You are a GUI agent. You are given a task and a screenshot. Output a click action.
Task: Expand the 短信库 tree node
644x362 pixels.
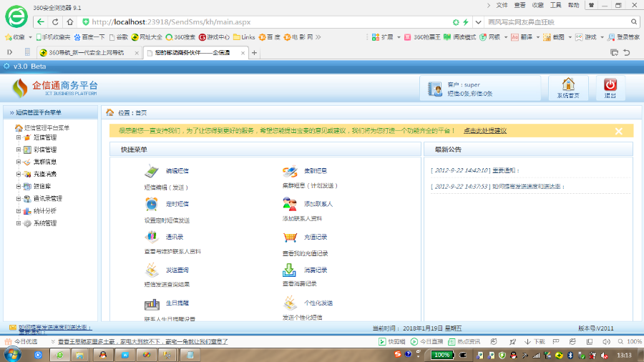(19, 186)
